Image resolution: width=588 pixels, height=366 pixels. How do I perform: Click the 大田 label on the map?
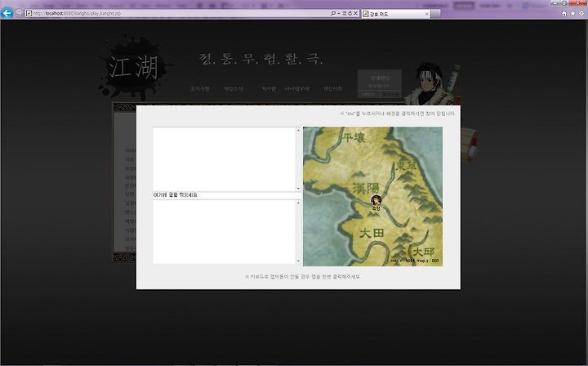(x=372, y=234)
